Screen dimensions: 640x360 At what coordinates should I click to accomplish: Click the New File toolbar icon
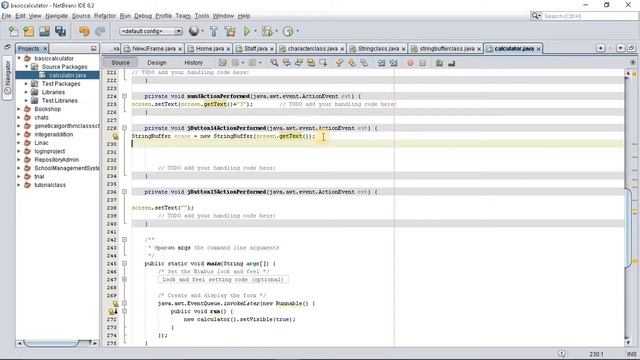point(13,31)
